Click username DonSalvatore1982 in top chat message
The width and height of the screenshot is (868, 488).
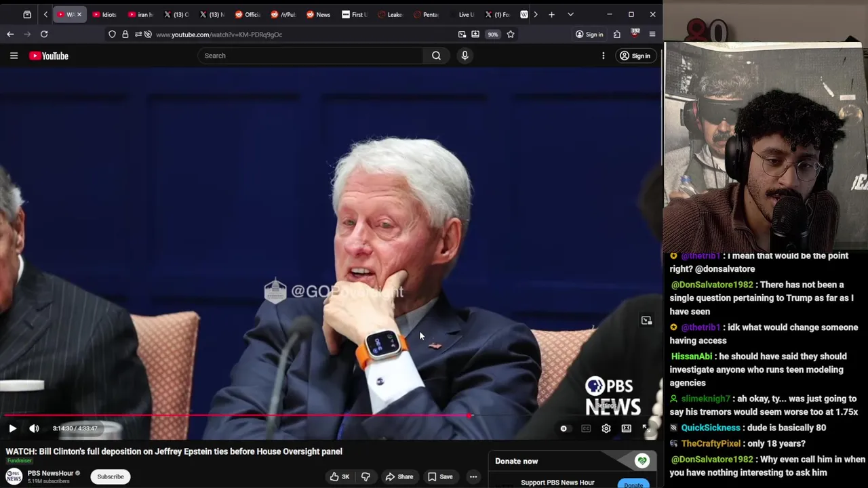click(x=712, y=285)
